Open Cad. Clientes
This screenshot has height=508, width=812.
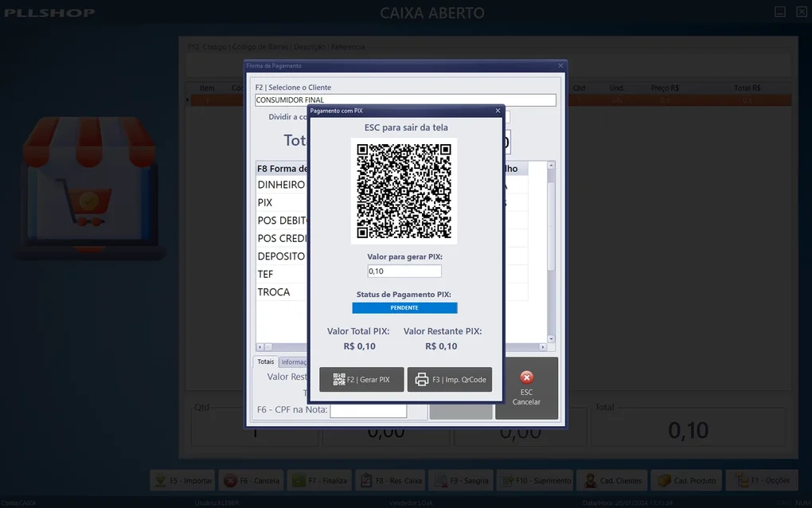[x=613, y=481]
